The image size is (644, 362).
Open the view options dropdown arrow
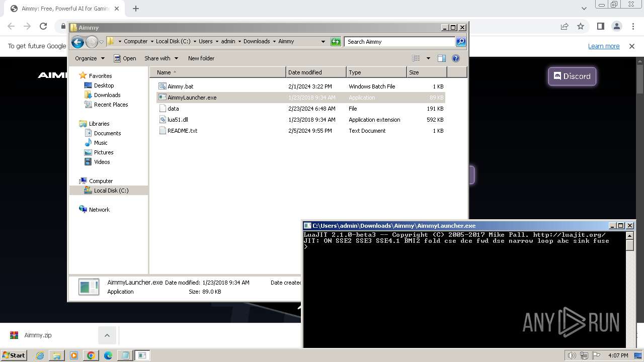[428, 58]
